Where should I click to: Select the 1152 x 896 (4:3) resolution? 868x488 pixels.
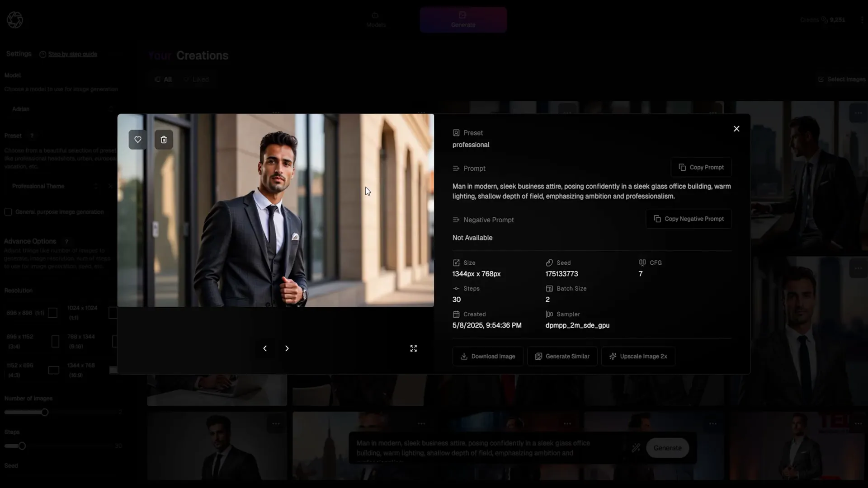pos(33,370)
